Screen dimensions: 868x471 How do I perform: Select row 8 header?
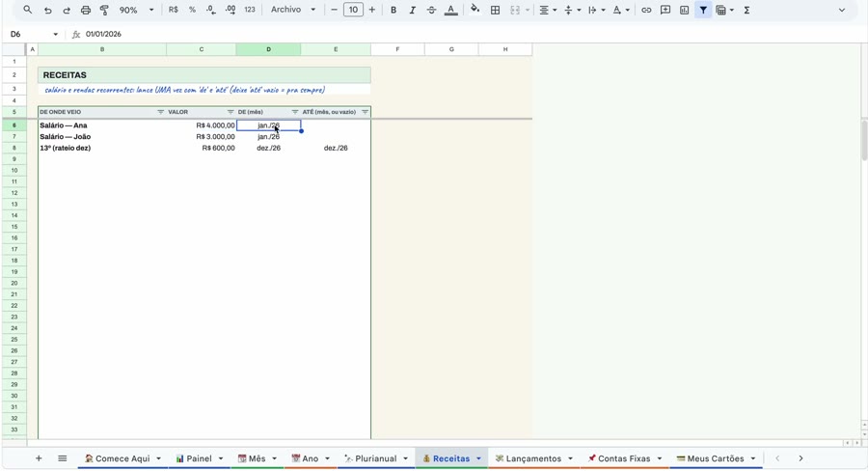click(x=14, y=148)
